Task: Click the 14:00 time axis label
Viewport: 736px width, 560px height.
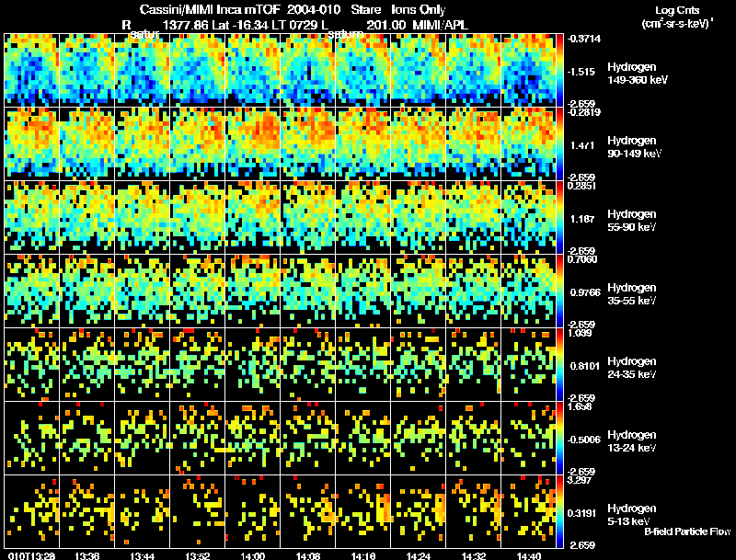Action: pos(252,556)
